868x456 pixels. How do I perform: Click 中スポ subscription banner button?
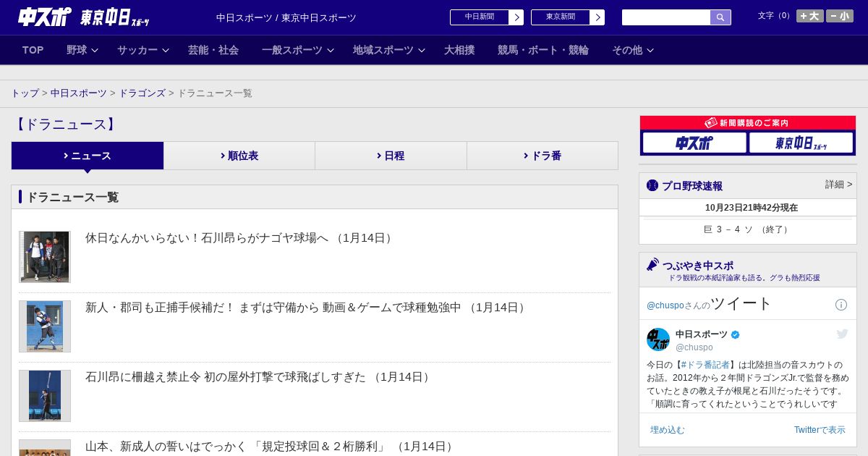(694, 143)
